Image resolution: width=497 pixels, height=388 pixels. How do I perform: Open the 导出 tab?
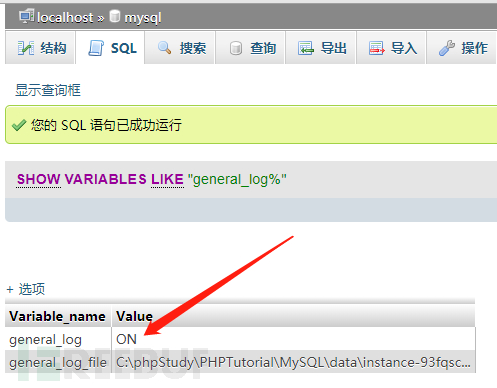tap(321, 47)
